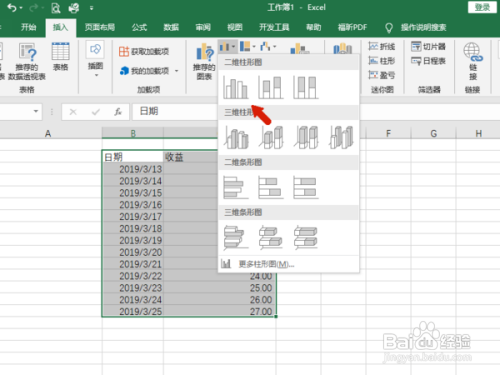Open the 福昕PDF tab

click(352, 27)
